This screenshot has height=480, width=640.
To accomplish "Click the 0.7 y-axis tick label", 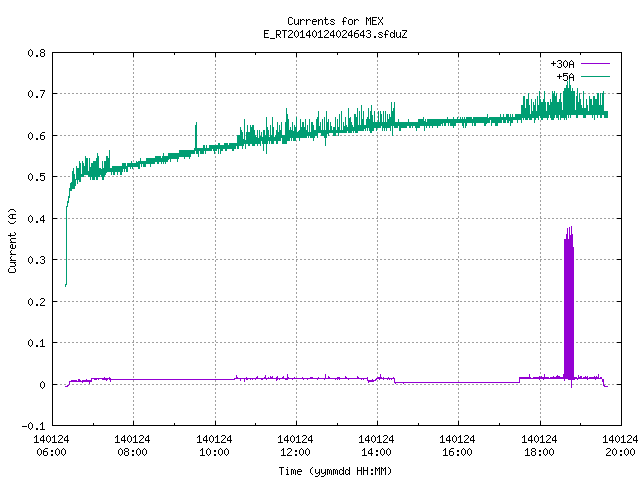I will (36, 94).
